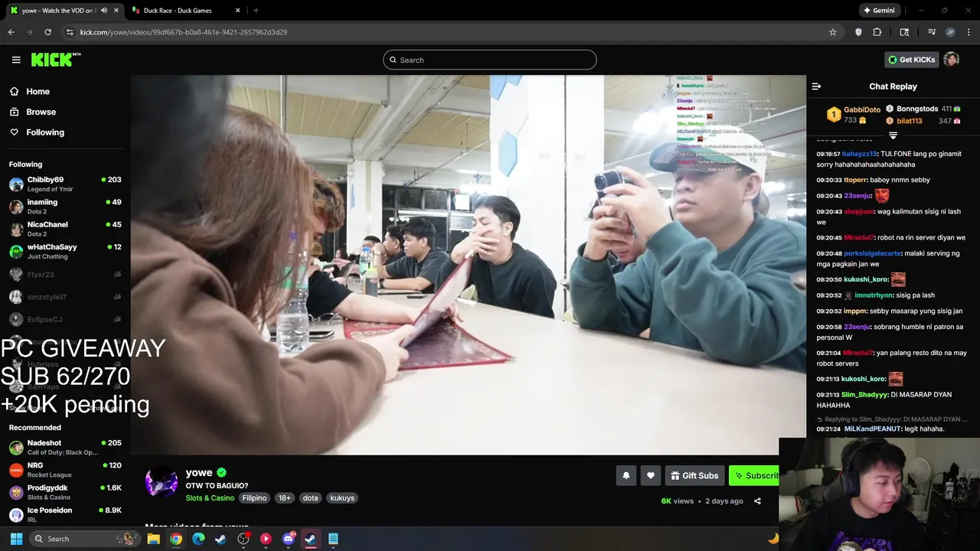Click username Slim_Shadyyy in chat

point(864,395)
